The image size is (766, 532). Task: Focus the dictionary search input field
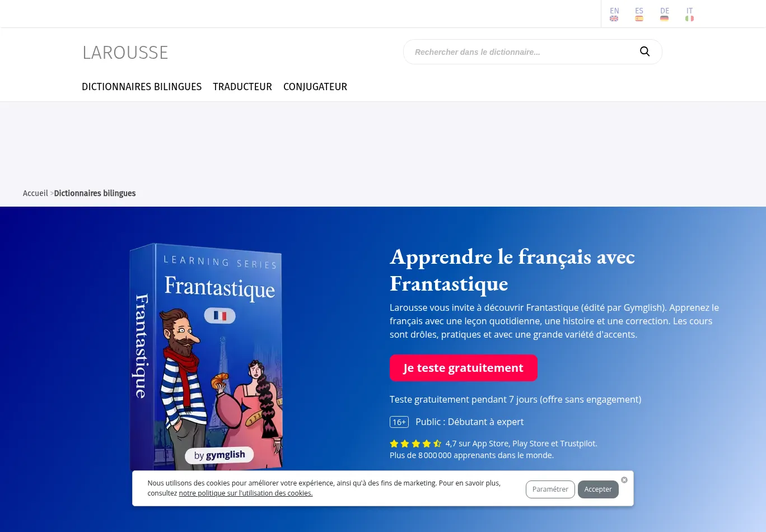[x=521, y=52]
